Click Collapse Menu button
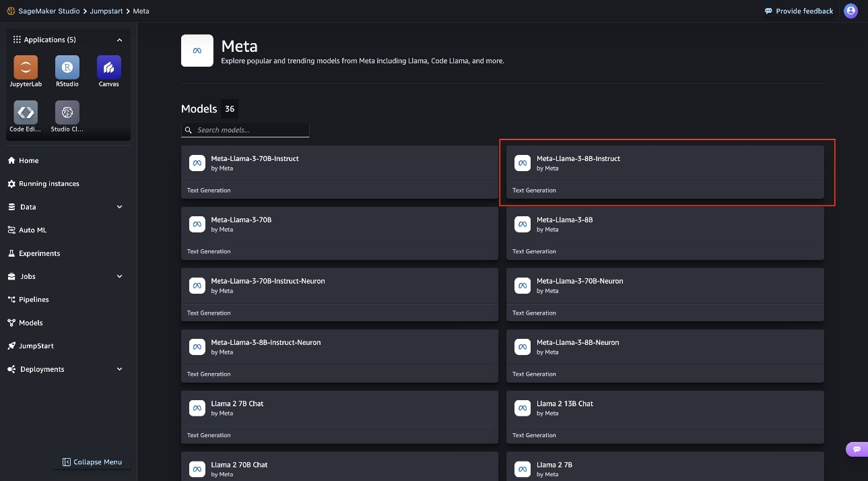The height and width of the screenshot is (481, 868). 92,462
